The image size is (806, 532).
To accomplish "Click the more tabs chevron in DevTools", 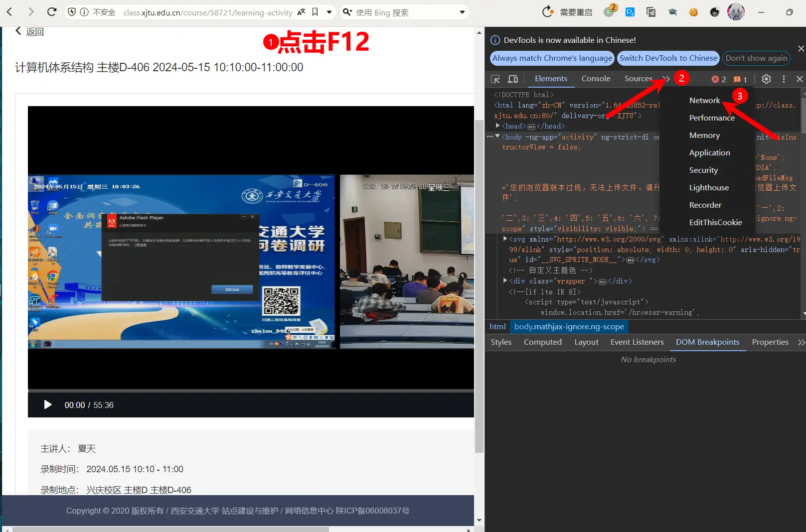I will click(x=666, y=79).
